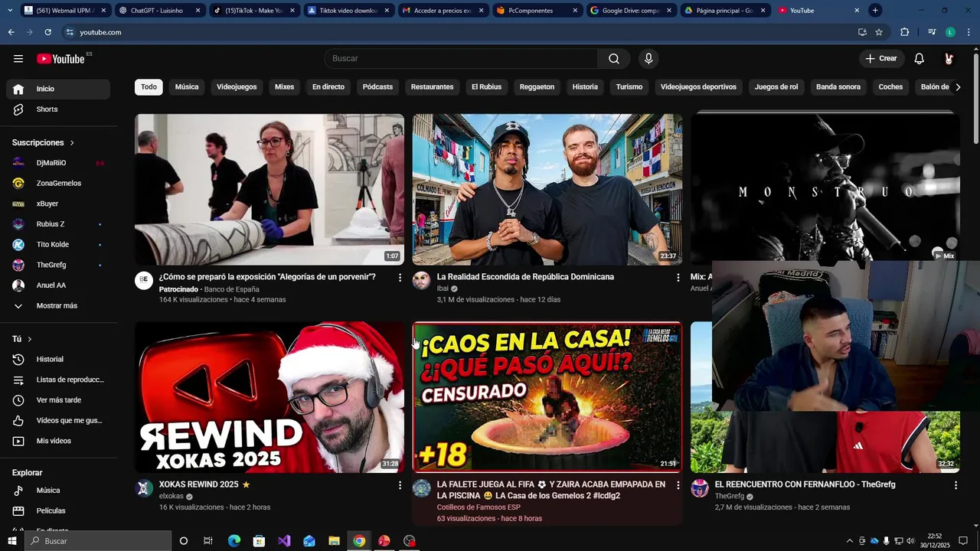Screen dimensions: 980x551
Task: Open Películas under Explorar
Action: pyautogui.click(x=58, y=511)
